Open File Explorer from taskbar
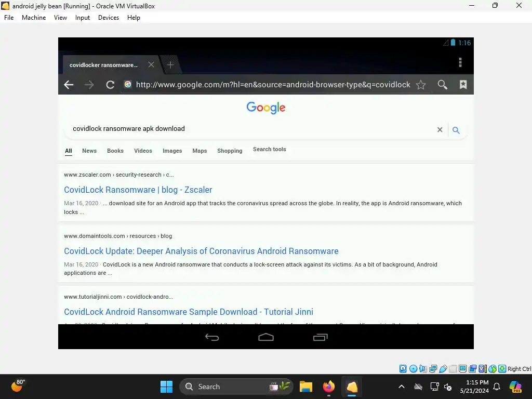This screenshot has height=399, width=532. point(305,387)
